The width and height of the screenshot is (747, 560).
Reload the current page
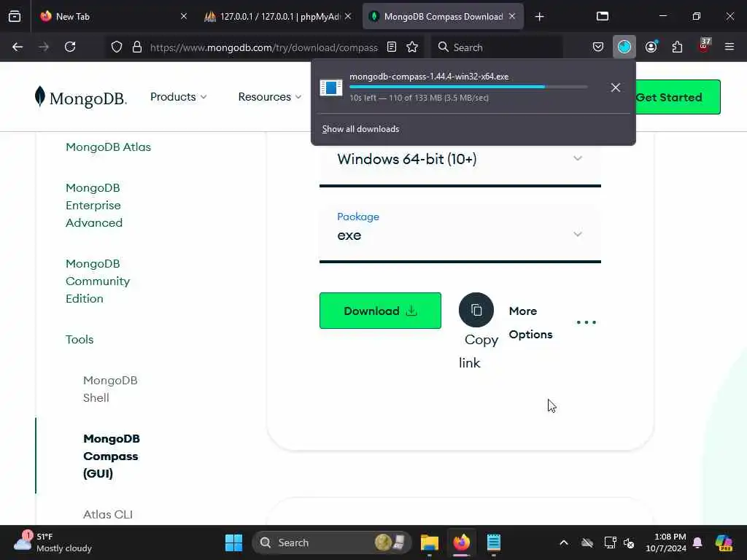click(70, 47)
